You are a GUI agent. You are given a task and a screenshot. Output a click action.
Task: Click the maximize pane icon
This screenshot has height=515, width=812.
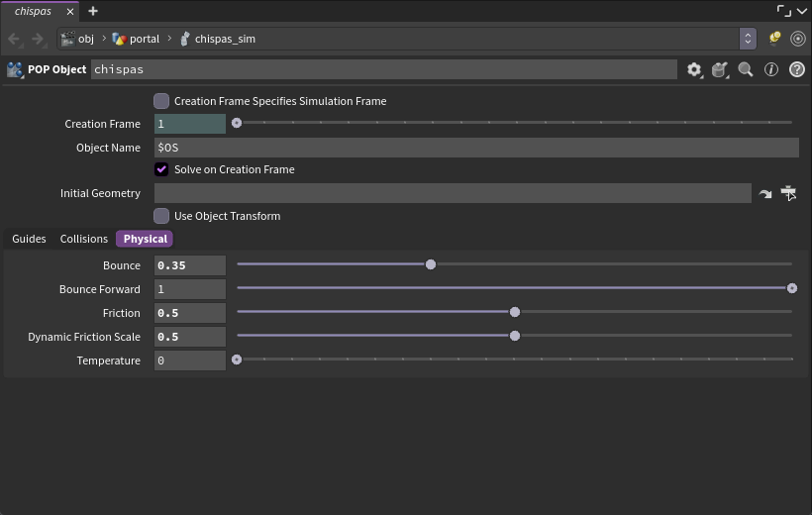[783, 11]
